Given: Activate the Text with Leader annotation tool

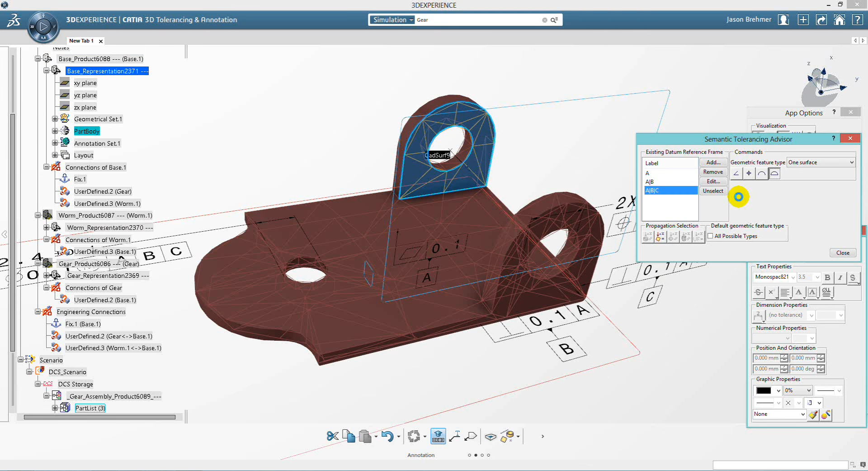Looking at the screenshot, I should [x=455, y=436].
